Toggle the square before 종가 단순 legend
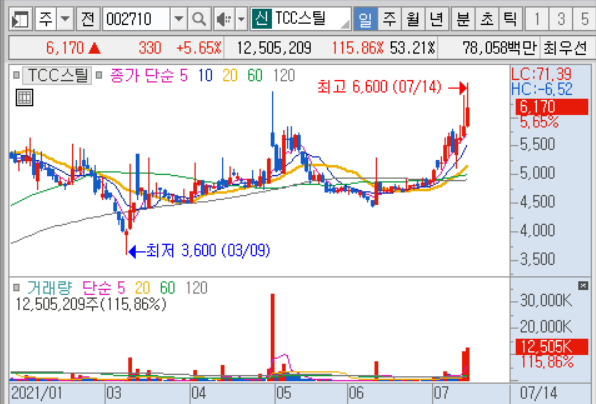The image size is (596, 404). 99,75
